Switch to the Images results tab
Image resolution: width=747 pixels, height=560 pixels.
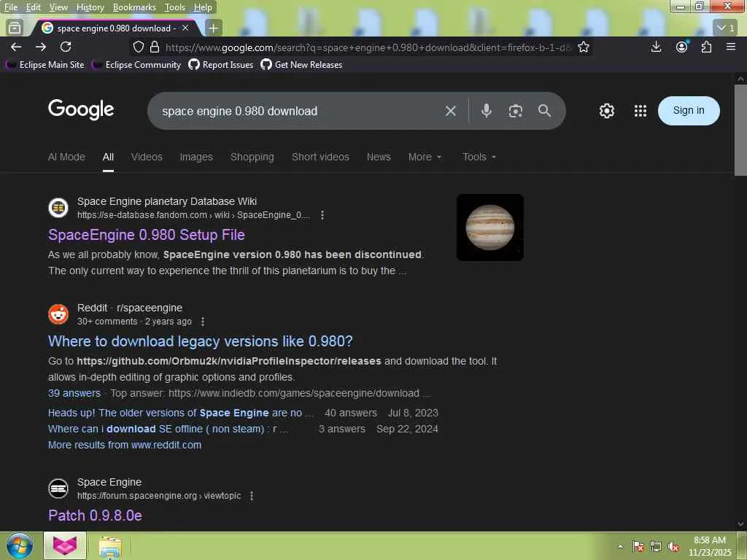[196, 157]
